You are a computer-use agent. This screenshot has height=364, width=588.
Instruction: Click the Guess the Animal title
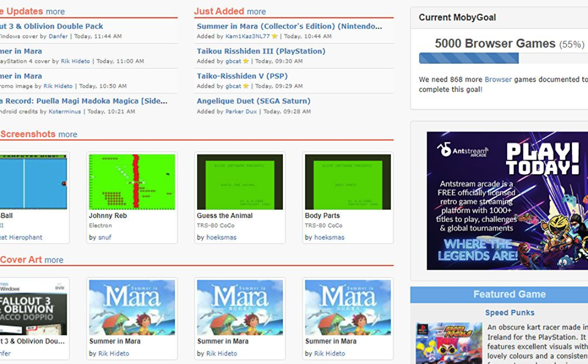click(225, 216)
